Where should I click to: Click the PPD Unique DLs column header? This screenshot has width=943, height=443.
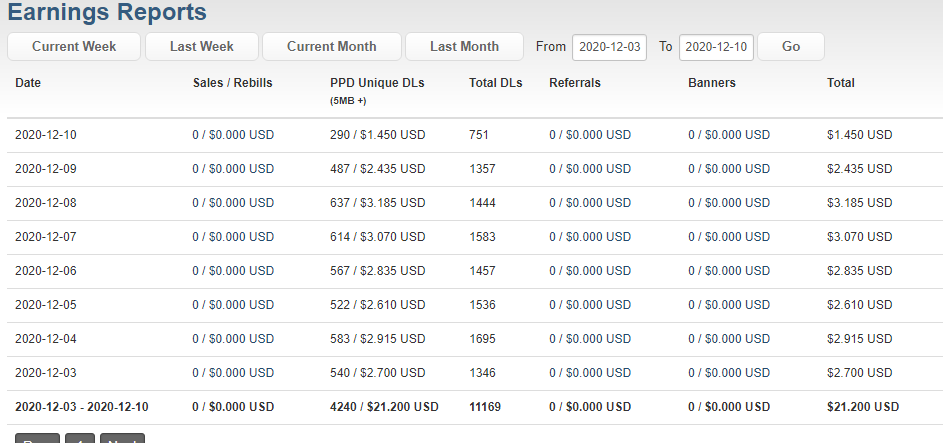[x=377, y=83]
